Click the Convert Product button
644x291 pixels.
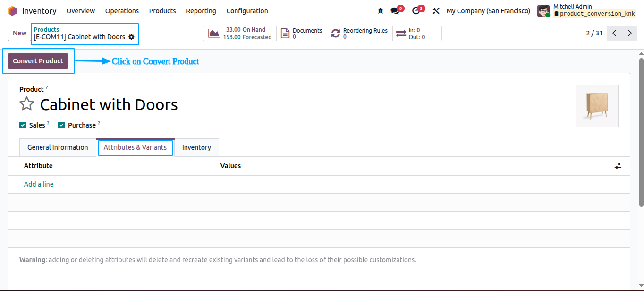[x=38, y=61]
